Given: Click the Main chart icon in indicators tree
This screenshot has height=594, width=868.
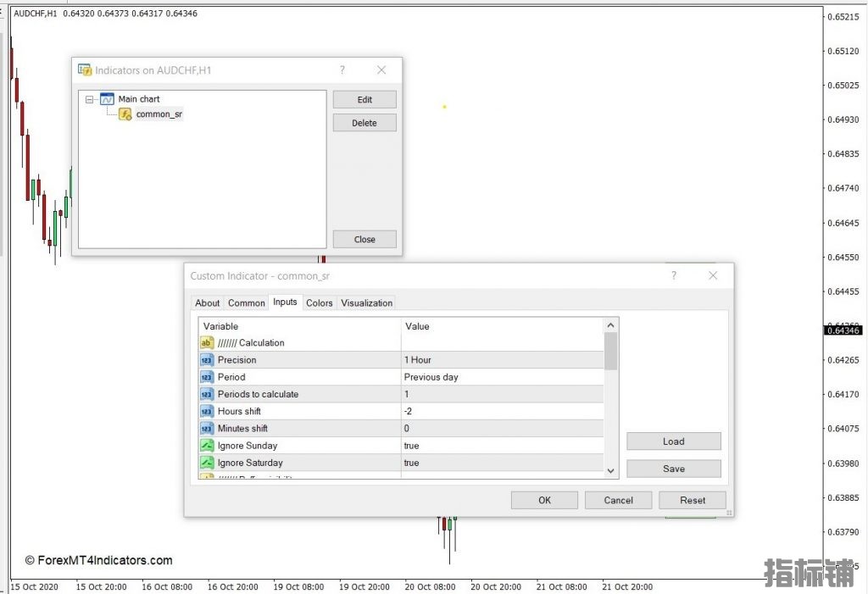Looking at the screenshot, I should pos(107,99).
